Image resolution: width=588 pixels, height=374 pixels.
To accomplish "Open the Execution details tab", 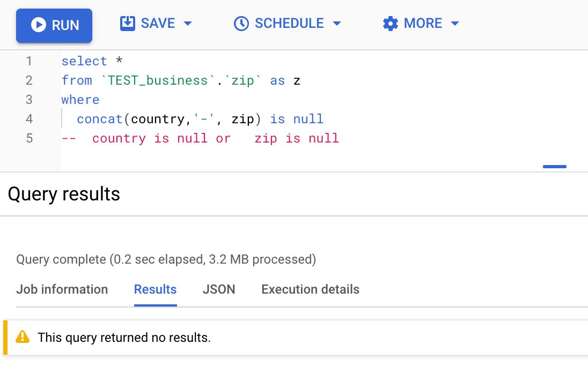I will click(310, 289).
